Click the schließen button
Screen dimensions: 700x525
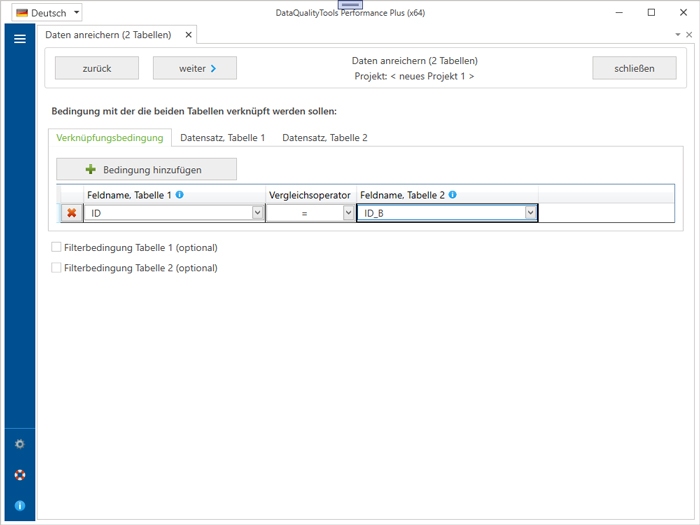click(634, 68)
